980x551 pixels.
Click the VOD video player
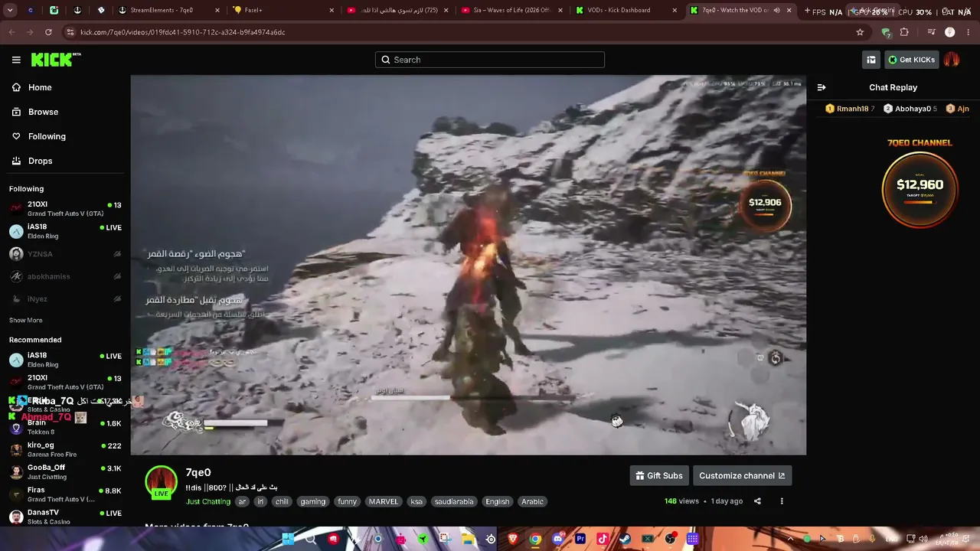(x=469, y=265)
